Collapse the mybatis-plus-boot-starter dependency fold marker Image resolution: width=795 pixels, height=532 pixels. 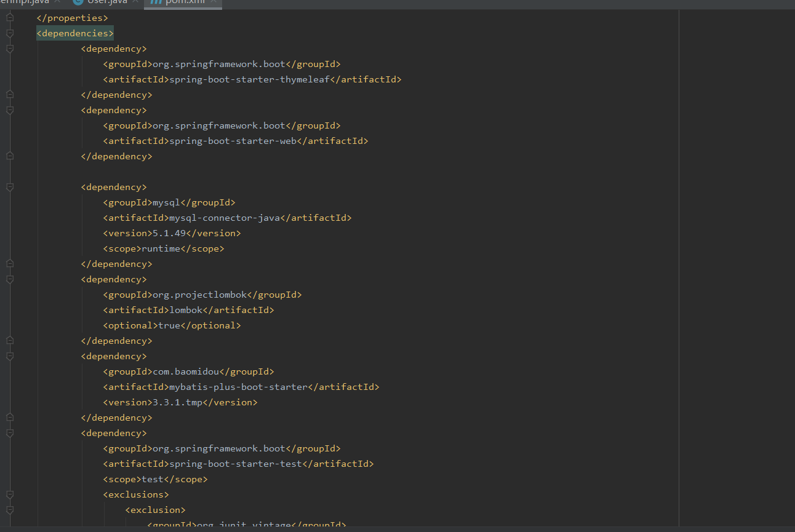tap(9, 356)
